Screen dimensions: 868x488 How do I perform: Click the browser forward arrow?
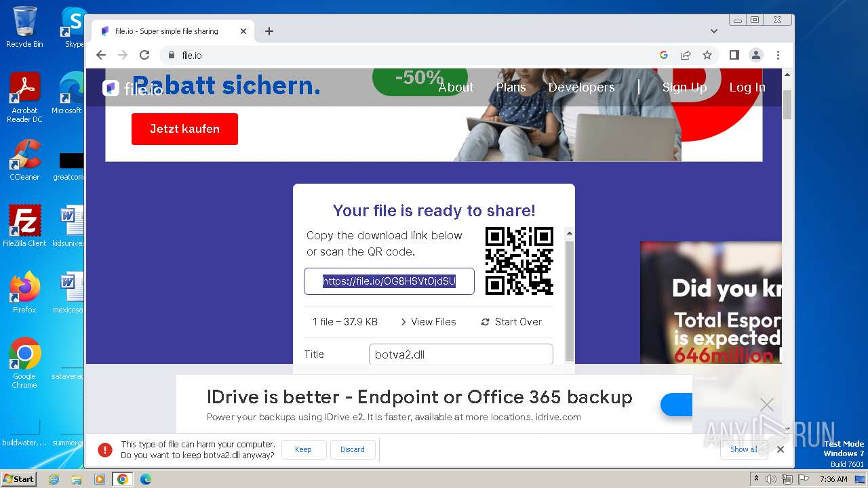[x=122, y=55]
